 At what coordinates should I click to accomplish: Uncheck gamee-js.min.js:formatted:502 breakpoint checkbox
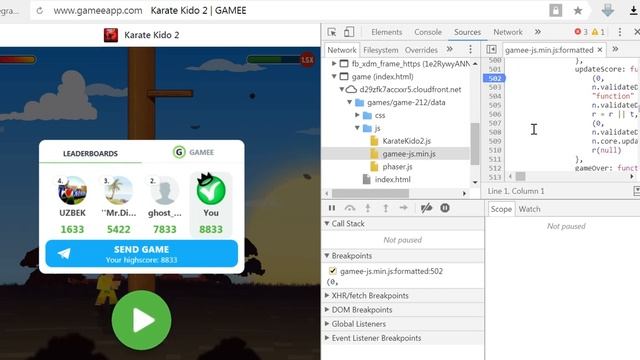[333, 271]
